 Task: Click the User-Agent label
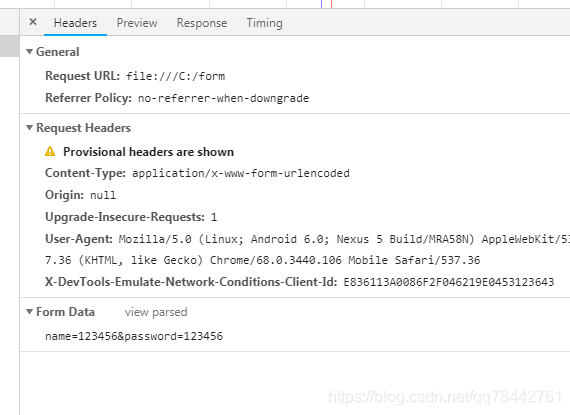pyautogui.click(x=79, y=239)
